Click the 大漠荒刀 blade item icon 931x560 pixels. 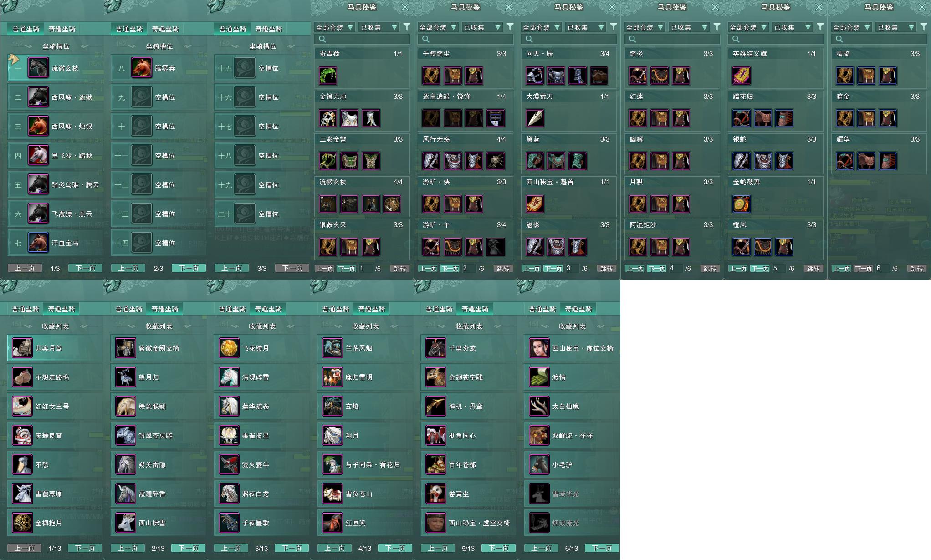[535, 118]
